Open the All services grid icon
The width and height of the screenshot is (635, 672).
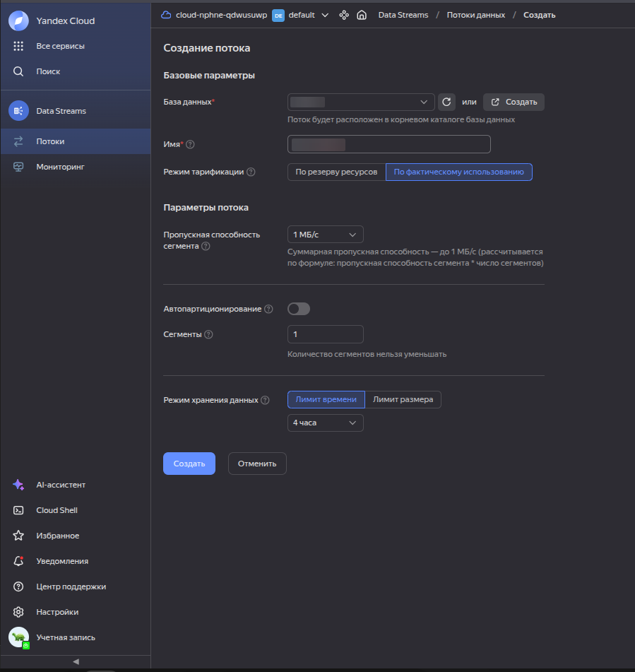18,46
